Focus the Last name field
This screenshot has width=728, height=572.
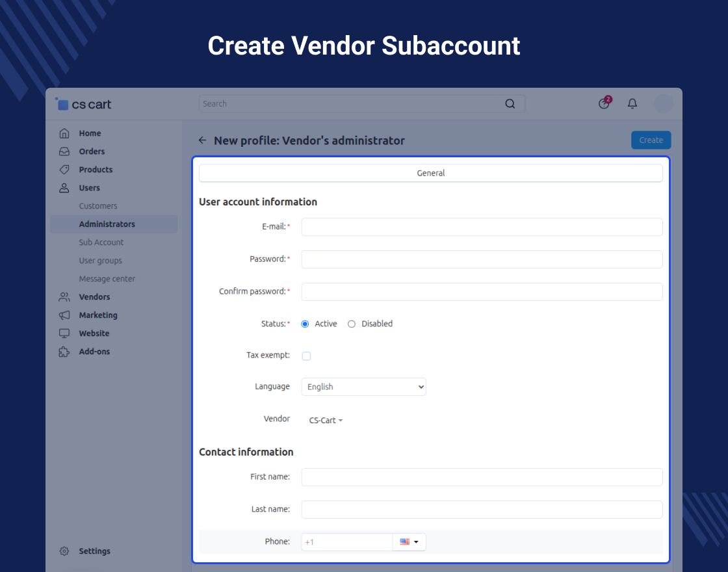[482, 510]
